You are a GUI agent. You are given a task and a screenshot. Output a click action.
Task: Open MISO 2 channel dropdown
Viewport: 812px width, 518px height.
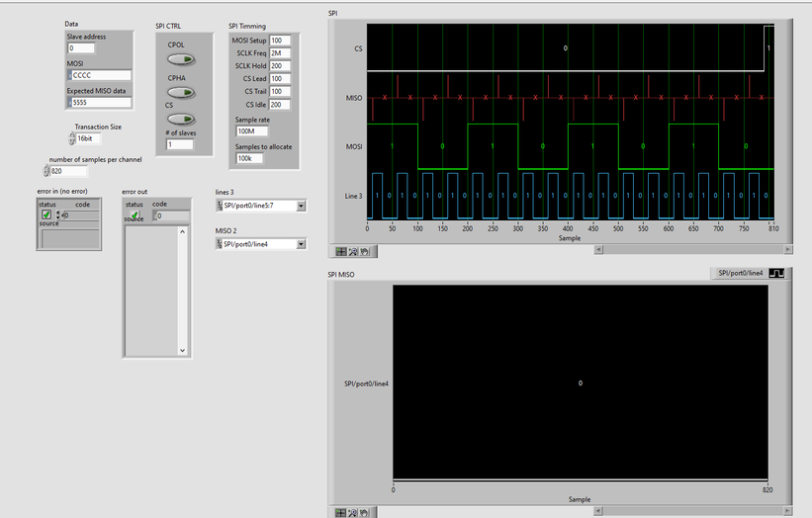pyautogui.click(x=301, y=244)
